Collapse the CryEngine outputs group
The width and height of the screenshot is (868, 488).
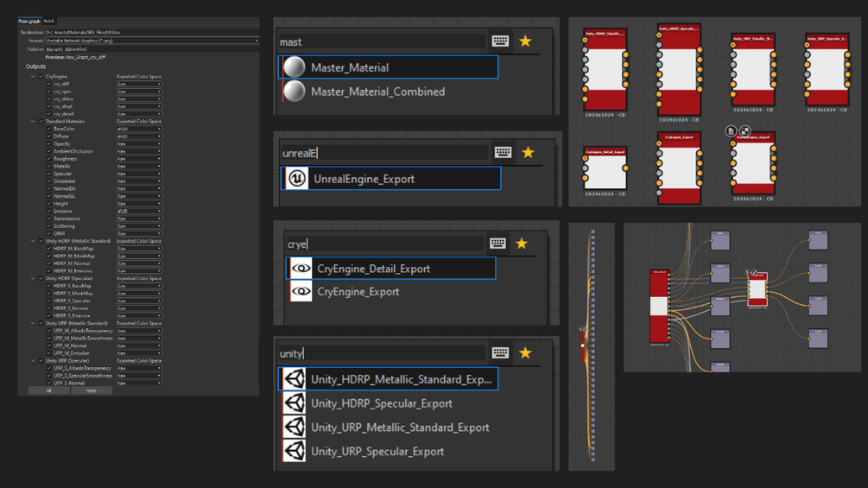(33, 76)
